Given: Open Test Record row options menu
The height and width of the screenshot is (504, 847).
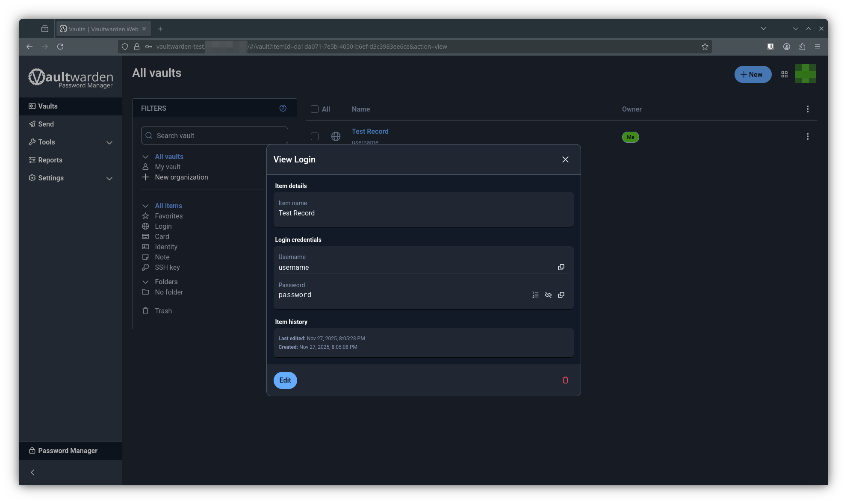Looking at the screenshot, I should 807,136.
